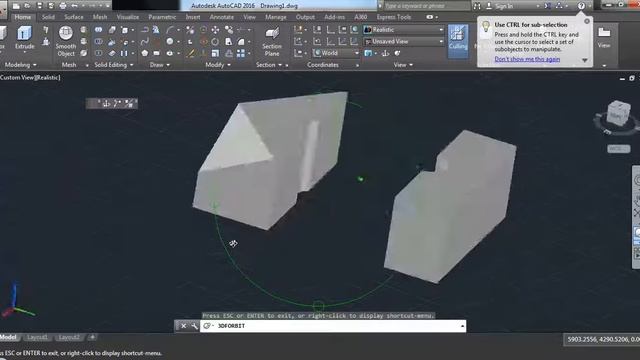
Task: Click the New drawing icon in Quick Access
Action: pyautogui.click(x=16, y=6)
